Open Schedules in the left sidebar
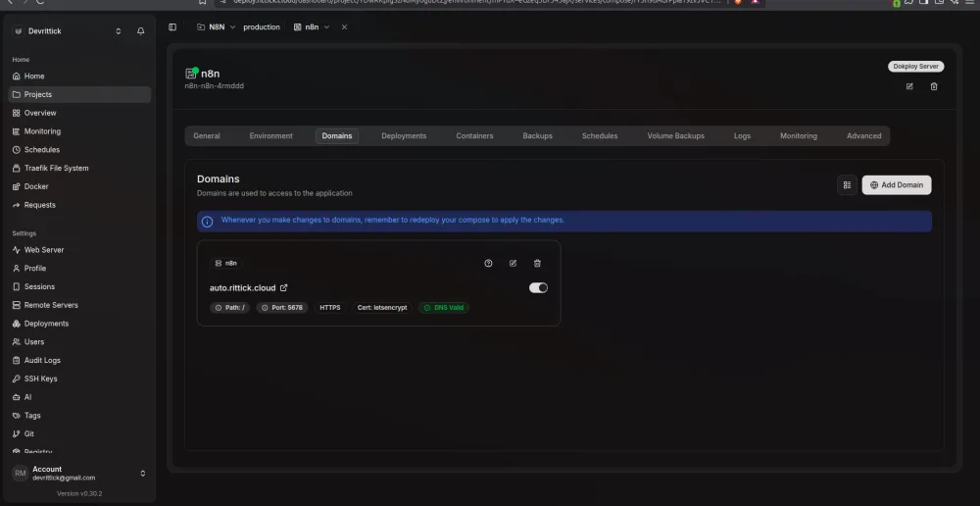 click(79, 150)
